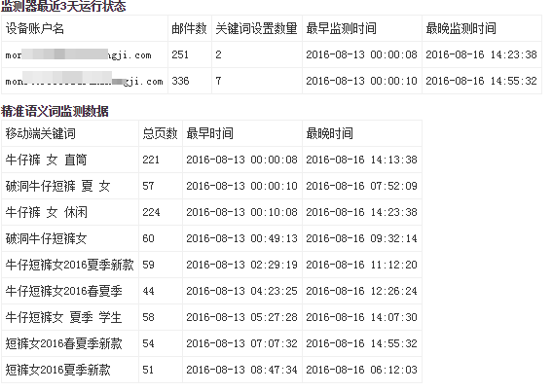The image size is (553, 392).
Task: Click the 精准语义词监测数据 section heading
Action: click(55, 111)
